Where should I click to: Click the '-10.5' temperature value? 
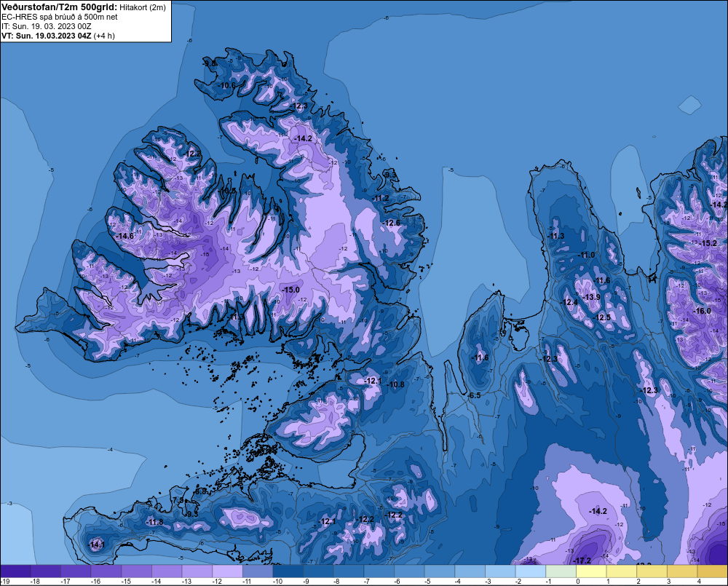(227, 191)
